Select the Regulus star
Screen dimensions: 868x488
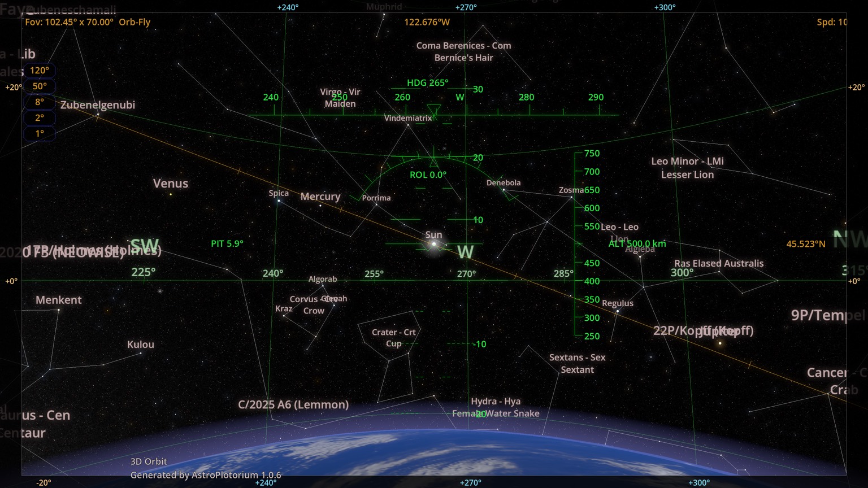pyautogui.click(x=617, y=311)
